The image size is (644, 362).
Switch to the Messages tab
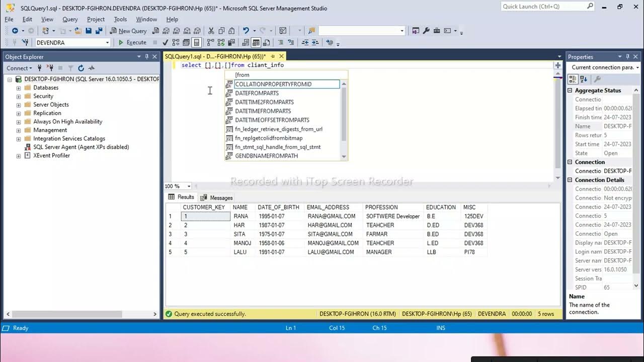[x=217, y=198]
